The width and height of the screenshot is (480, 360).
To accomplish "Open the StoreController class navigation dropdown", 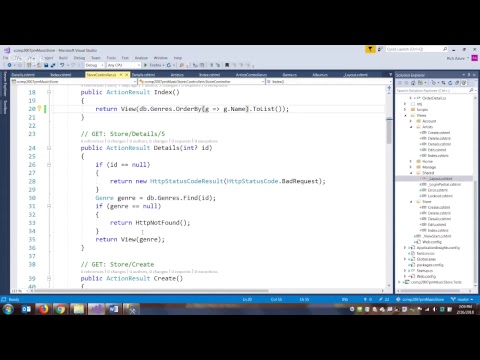I will [202, 81].
